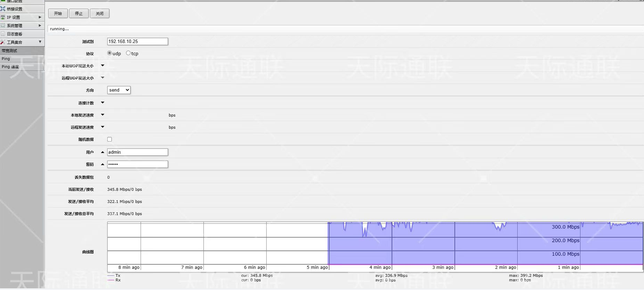Click the 8 min ago axis label

point(129,267)
